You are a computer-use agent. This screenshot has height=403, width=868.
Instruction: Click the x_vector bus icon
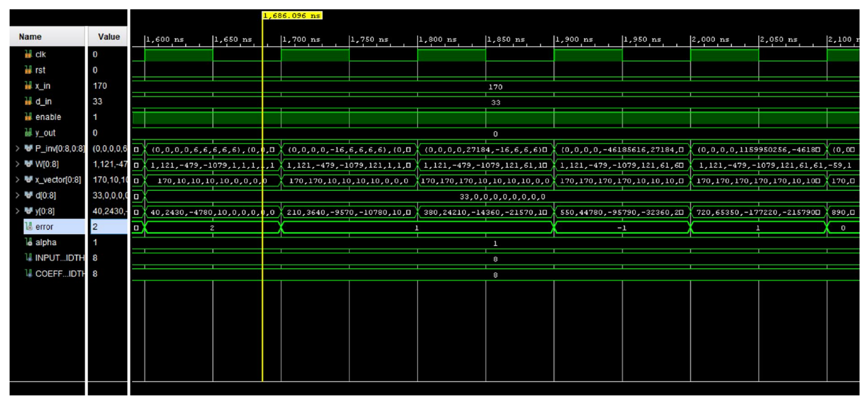28,180
